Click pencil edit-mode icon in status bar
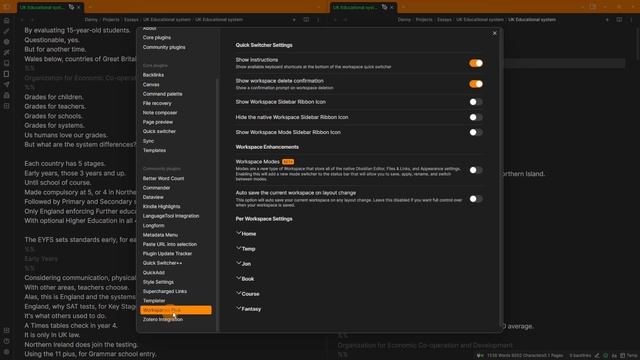Screen dimensions: 640x360 [x=597, y=356]
